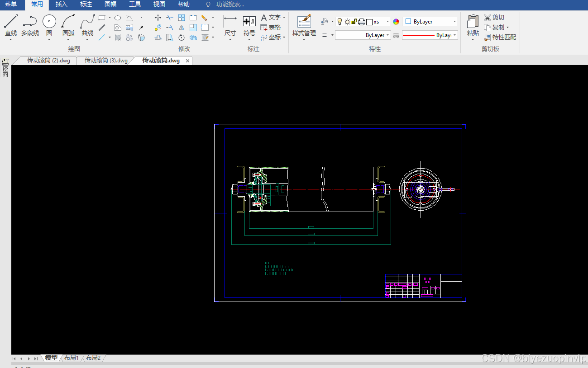Toggle the layer padlock lock icon
The width and height of the screenshot is (588, 368).
coord(354,22)
